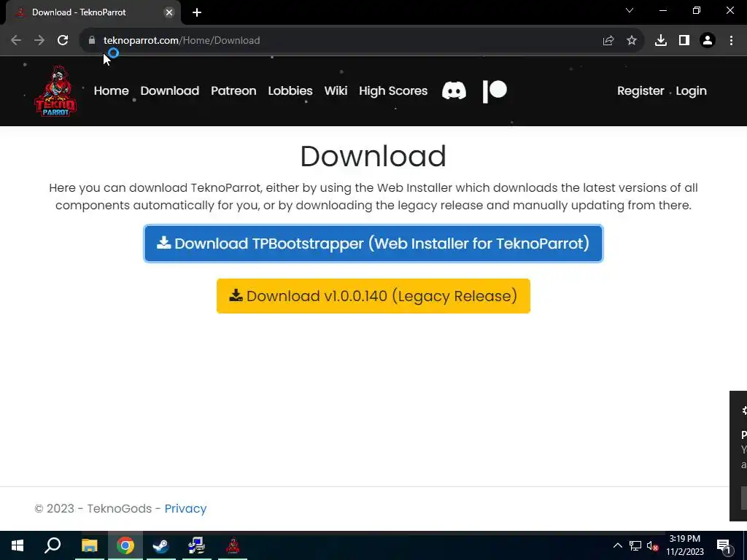
Task: Select the Download - TeknoParrot browser tab
Action: pos(93,12)
